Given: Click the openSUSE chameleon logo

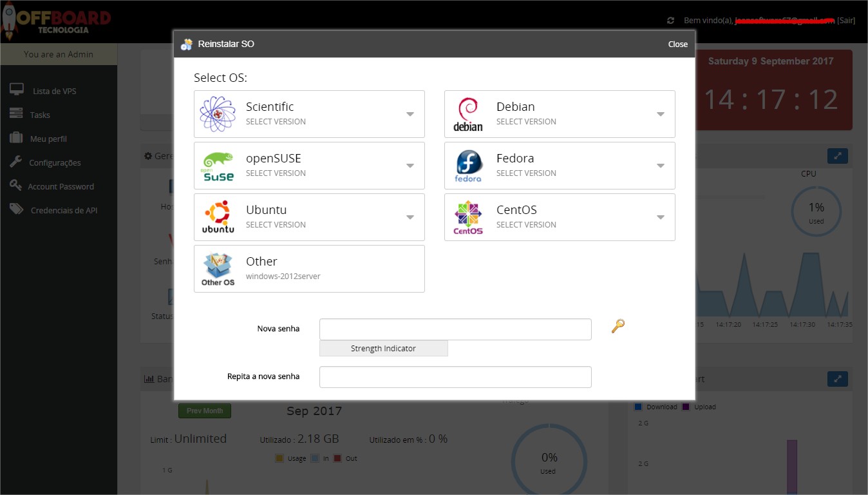Looking at the screenshot, I should (x=218, y=166).
